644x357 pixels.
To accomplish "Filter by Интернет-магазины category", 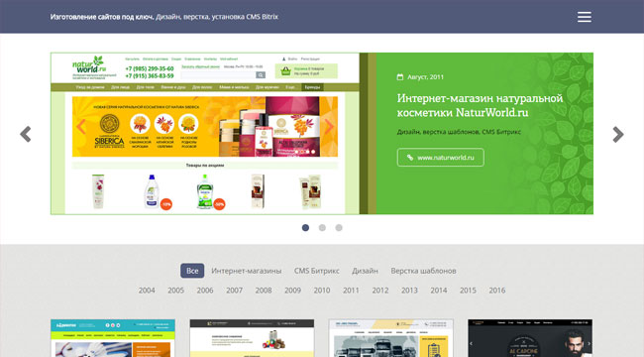I will [247, 271].
